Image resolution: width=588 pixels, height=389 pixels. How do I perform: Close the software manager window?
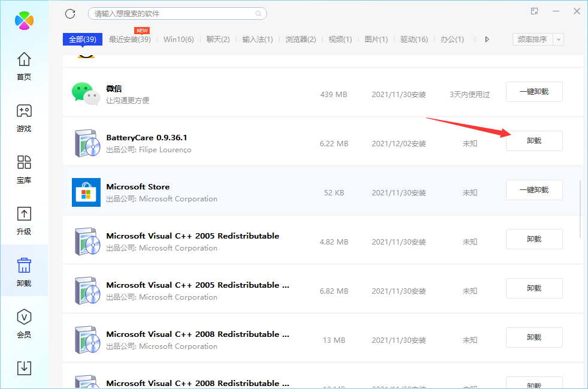pyautogui.click(x=577, y=11)
